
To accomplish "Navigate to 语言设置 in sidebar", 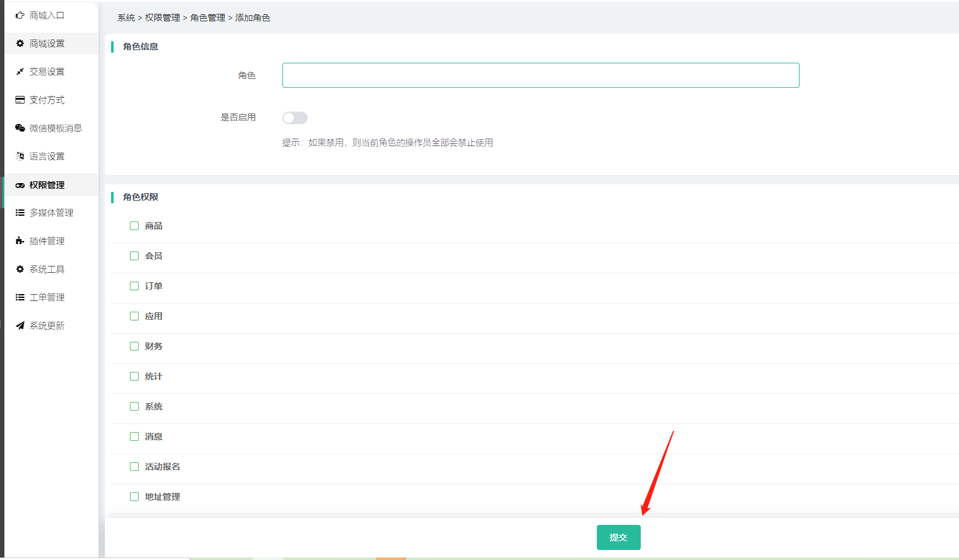I will [x=51, y=156].
